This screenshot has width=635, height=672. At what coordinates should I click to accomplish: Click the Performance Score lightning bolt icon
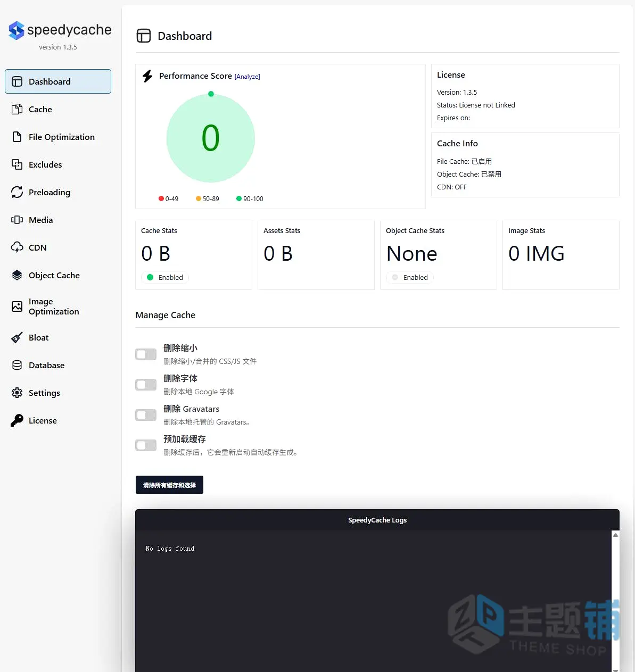pos(147,76)
